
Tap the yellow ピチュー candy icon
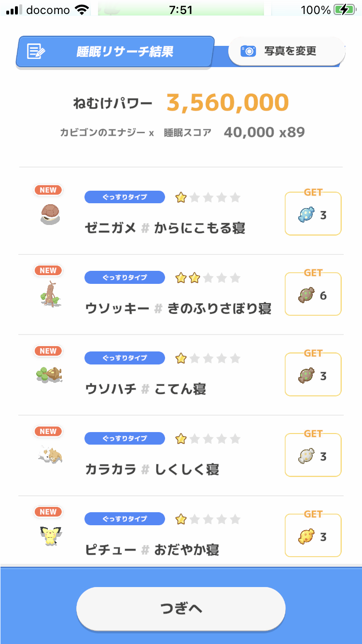point(306,536)
